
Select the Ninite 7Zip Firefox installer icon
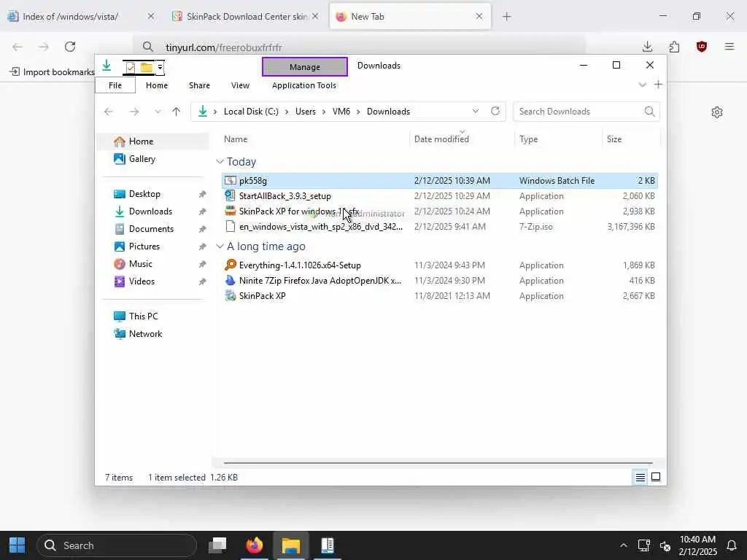tap(231, 281)
